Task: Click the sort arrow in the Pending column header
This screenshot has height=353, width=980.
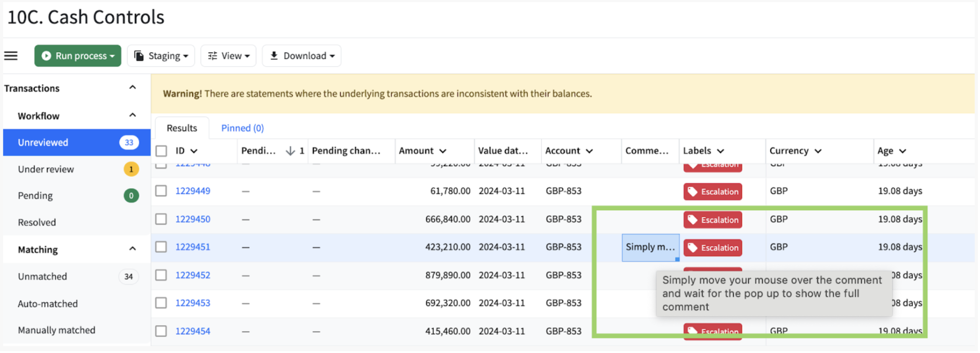Action: [x=290, y=151]
